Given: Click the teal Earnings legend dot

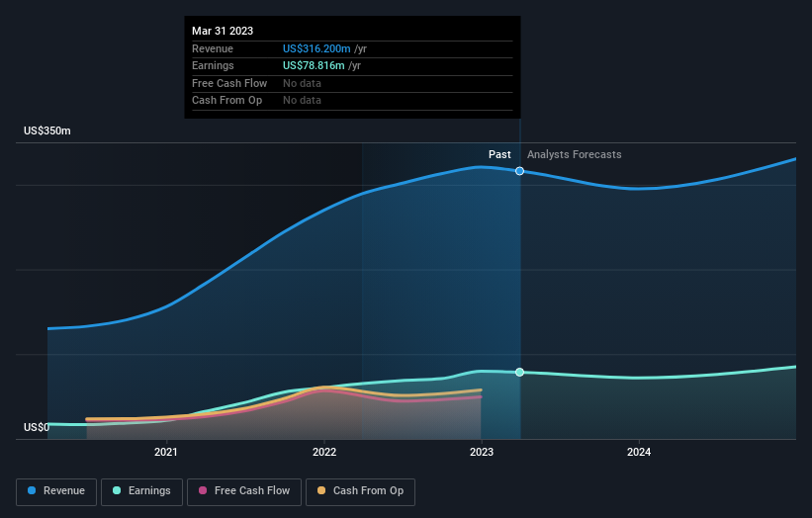Looking at the screenshot, I should [x=117, y=490].
